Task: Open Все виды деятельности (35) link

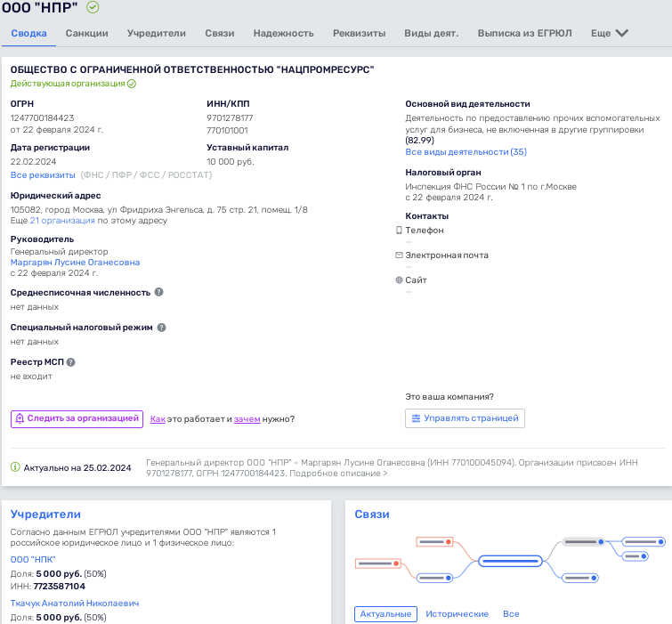Action: point(466,151)
